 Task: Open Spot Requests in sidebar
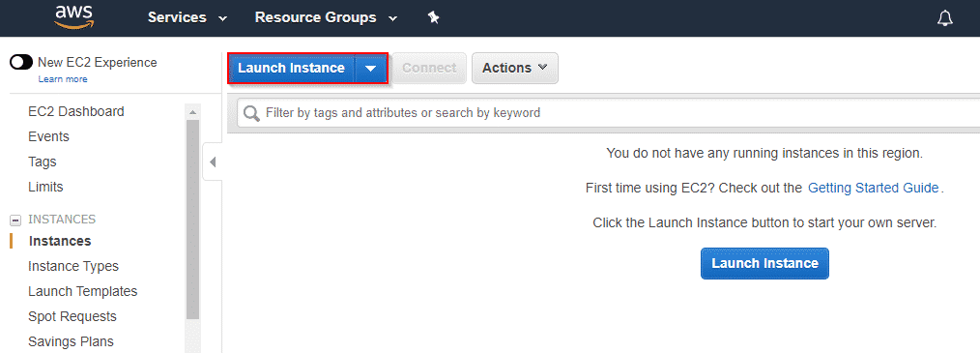(72, 316)
